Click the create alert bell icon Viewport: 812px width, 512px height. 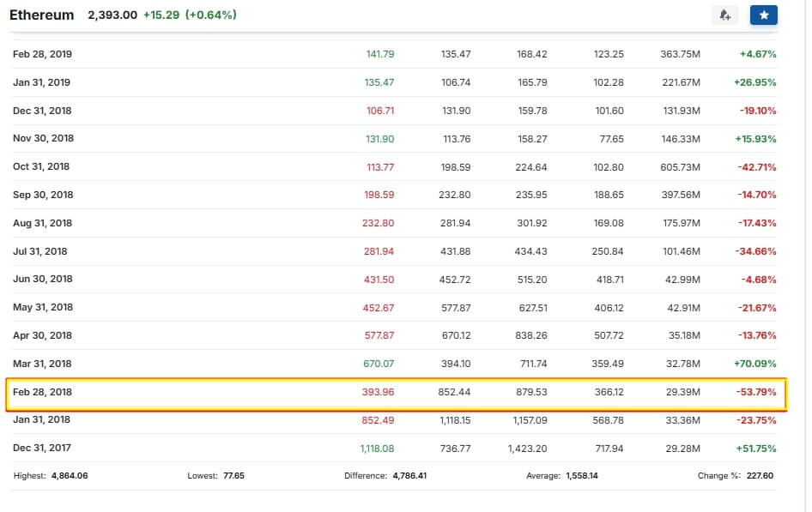click(x=725, y=15)
